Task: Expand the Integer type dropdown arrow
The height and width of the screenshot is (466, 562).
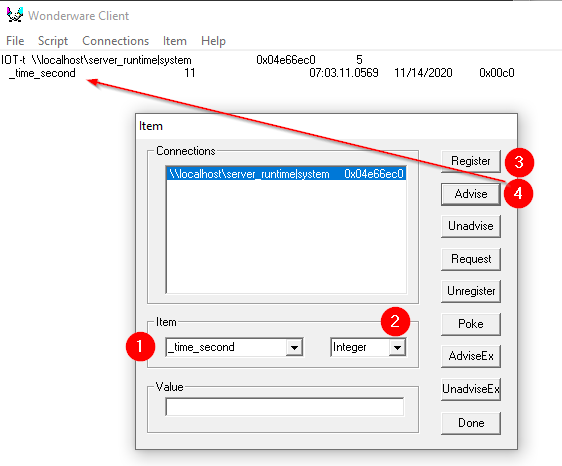Action: coord(397,347)
